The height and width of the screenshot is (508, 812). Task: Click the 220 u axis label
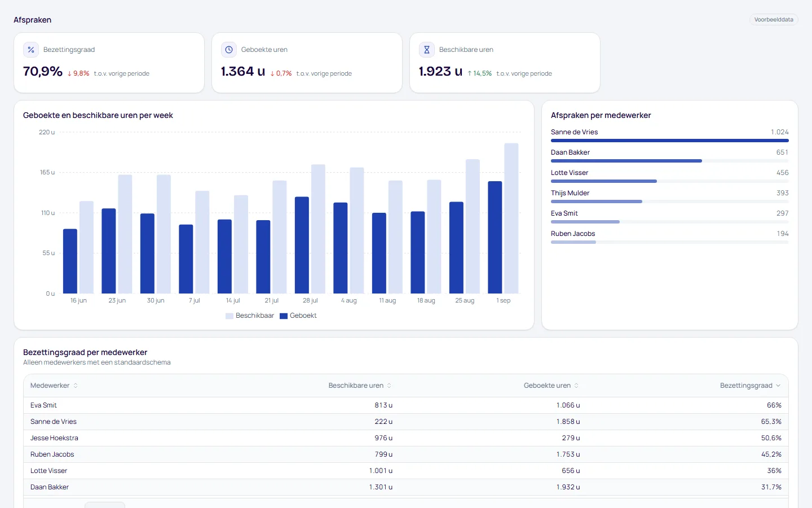47,132
